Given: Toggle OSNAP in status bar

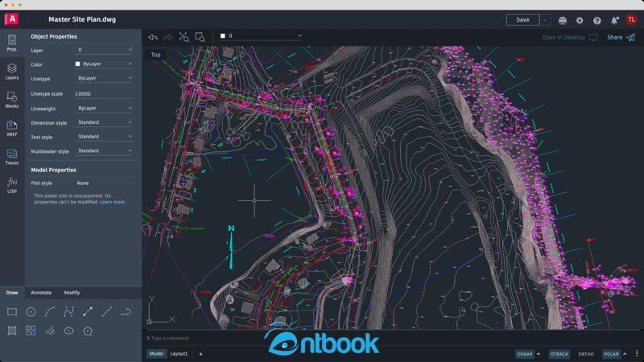Looking at the screenshot, I should click(x=525, y=354).
